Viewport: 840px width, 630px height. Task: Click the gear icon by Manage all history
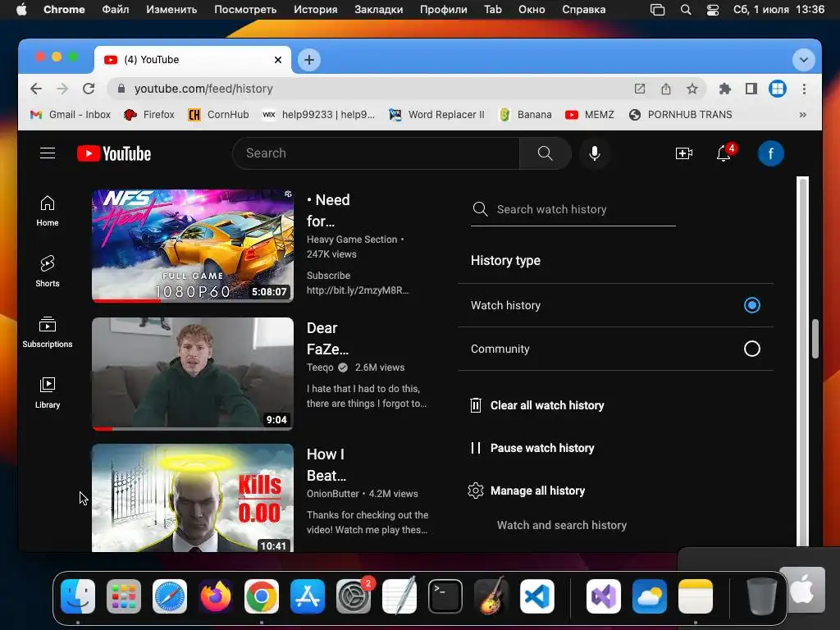[475, 491]
